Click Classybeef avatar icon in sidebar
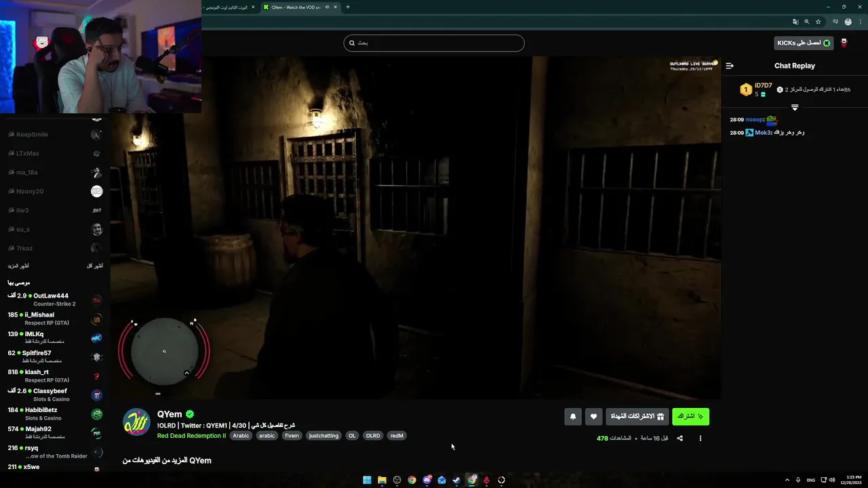This screenshot has width=868, height=488. 97,394
